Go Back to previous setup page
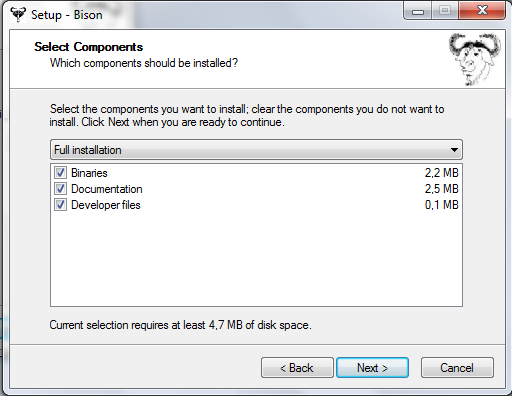Viewport: 512px width, 396px height. pos(297,368)
